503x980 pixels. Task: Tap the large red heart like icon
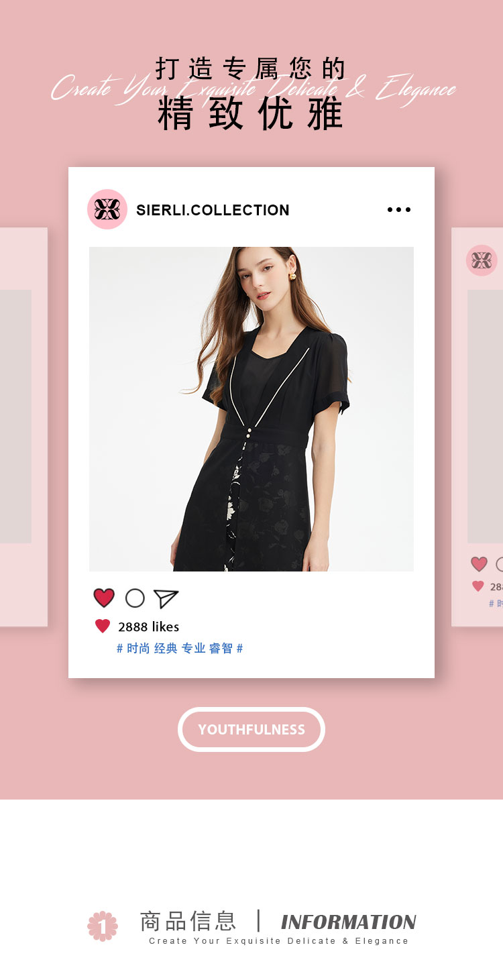pos(104,598)
